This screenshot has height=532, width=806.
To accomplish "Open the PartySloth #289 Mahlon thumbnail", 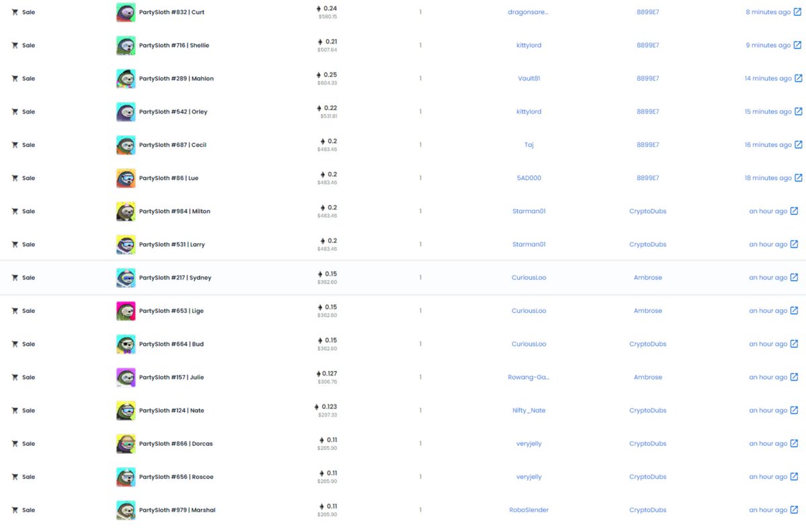I will (x=126, y=79).
